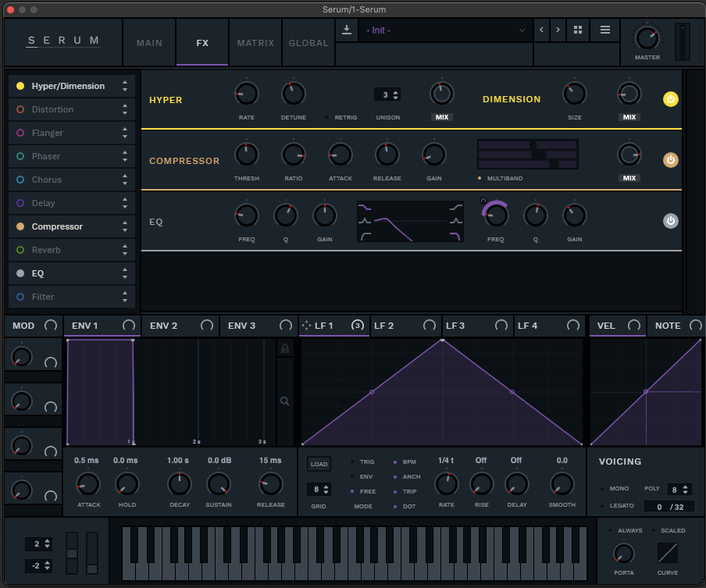Click the MOD tab modulation source arc
706x588 pixels.
[x=51, y=326]
